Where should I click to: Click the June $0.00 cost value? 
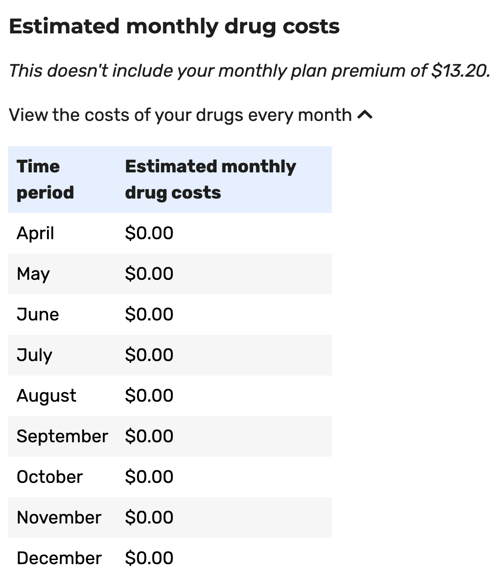pos(149,314)
